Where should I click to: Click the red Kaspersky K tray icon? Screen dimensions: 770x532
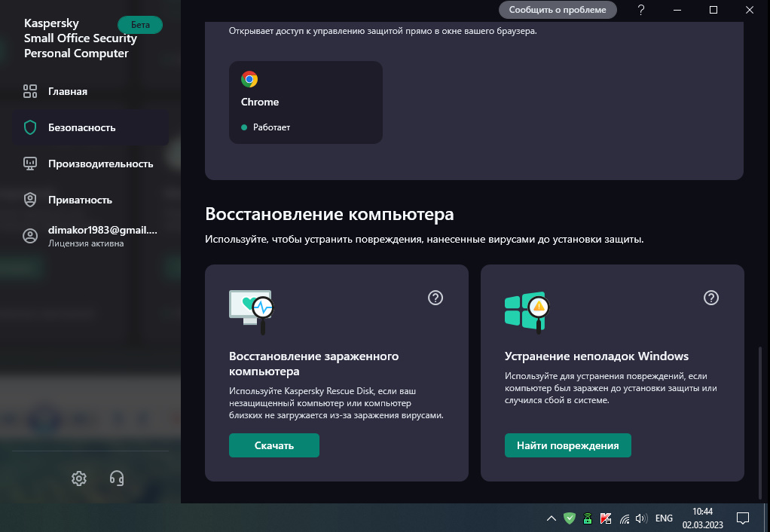click(x=606, y=518)
